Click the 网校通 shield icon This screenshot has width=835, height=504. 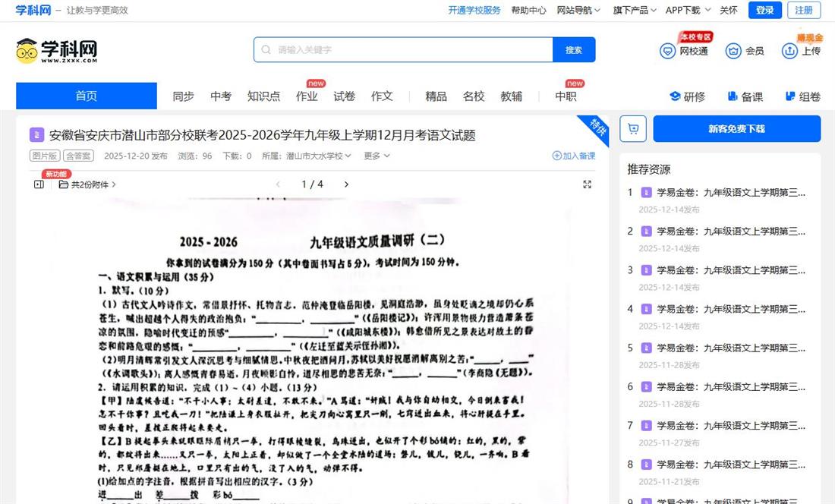pyautogui.click(x=667, y=51)
